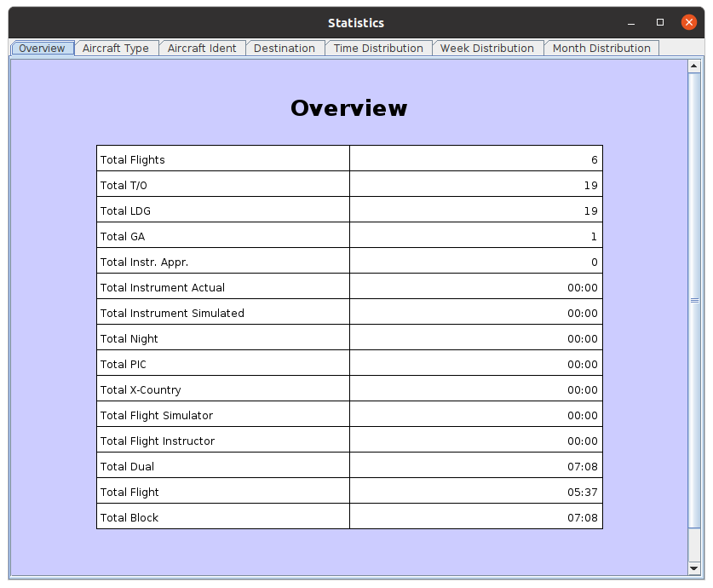The image size is (713, 588).
Task: Open the Month Distribution tab
Action: coord(601,49)
